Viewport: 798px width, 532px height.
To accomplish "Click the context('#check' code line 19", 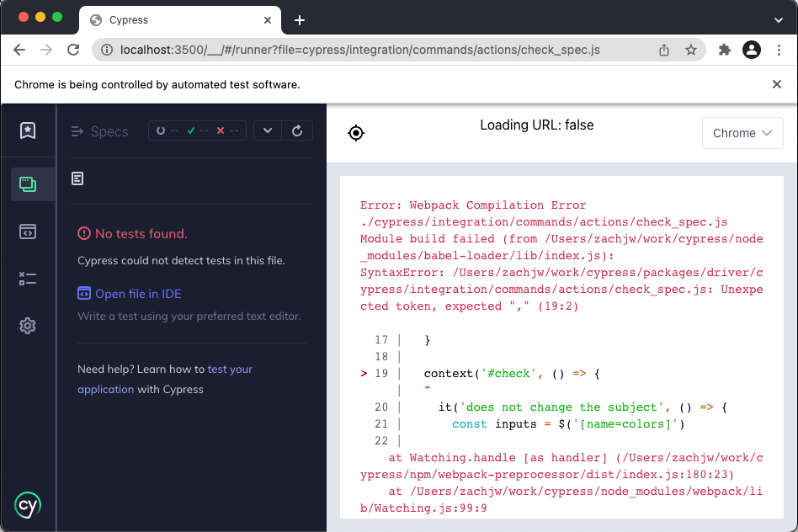I will (x=513, y=374).
